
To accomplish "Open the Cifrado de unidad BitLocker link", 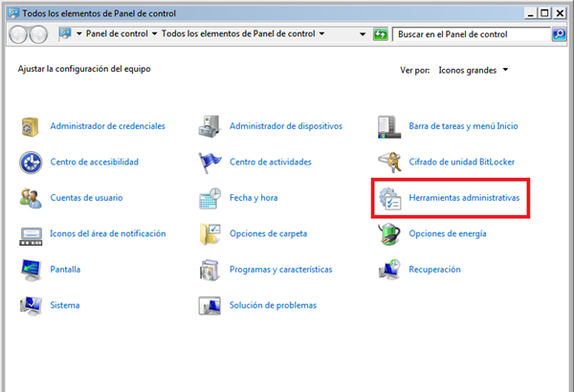I will pos(462,163).
